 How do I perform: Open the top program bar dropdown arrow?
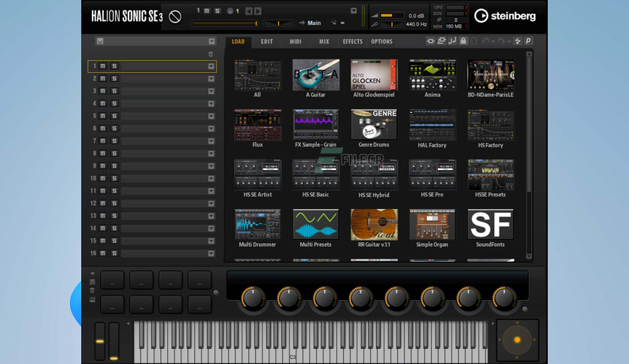click(x=354, y=11)
